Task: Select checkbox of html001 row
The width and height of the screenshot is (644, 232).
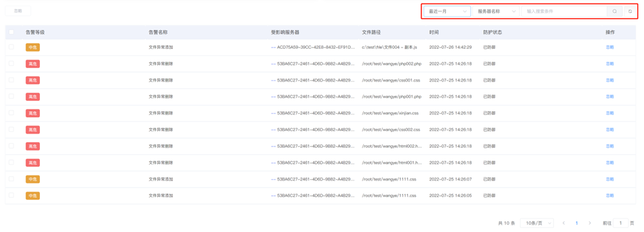Action: click(x=11, y=163)
